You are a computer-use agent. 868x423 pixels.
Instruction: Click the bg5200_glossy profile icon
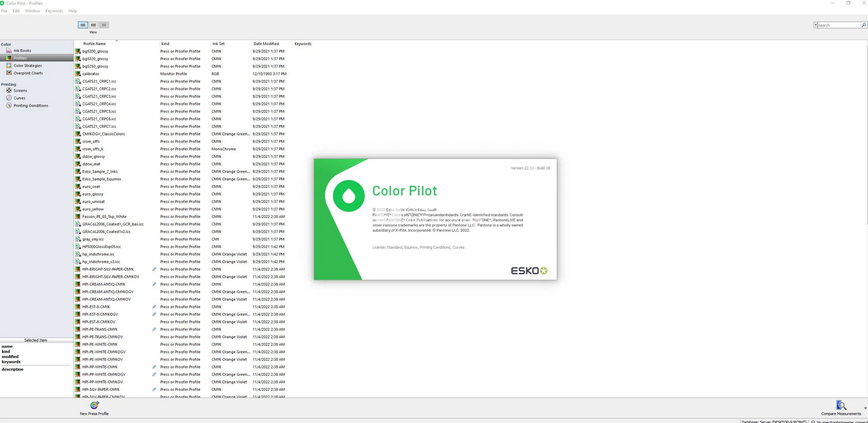[78, 51]
